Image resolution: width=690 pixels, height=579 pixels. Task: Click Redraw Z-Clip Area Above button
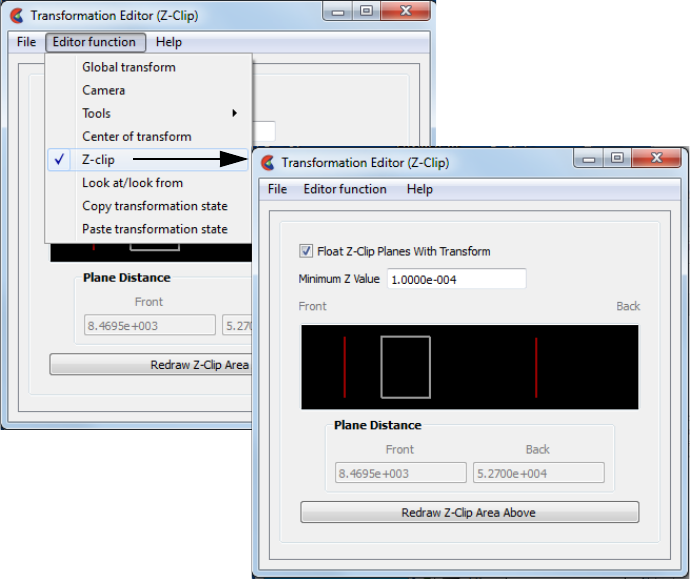(x=469, y=512)
